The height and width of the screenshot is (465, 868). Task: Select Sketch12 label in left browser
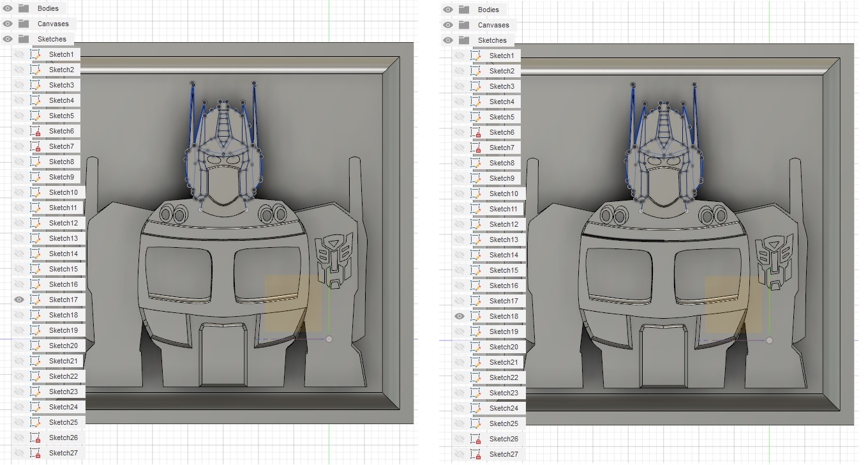pos(63,223)
